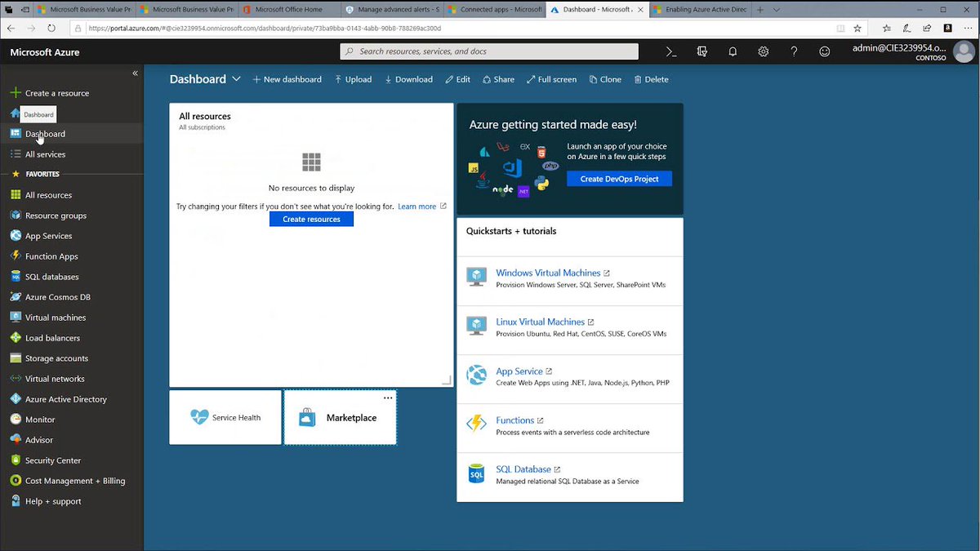The image size is (980, 551).
Task: Refresh the page with browser reload button
Action: 51,28
